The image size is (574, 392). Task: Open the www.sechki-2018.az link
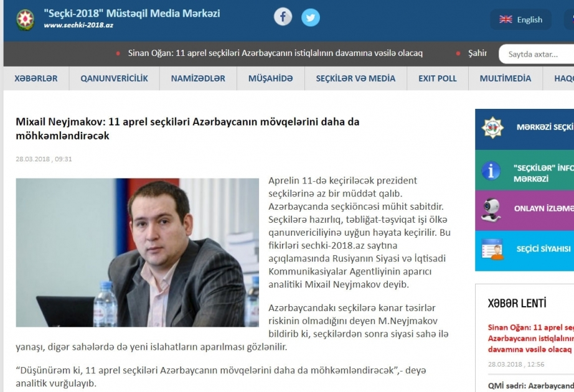[78, 26]
